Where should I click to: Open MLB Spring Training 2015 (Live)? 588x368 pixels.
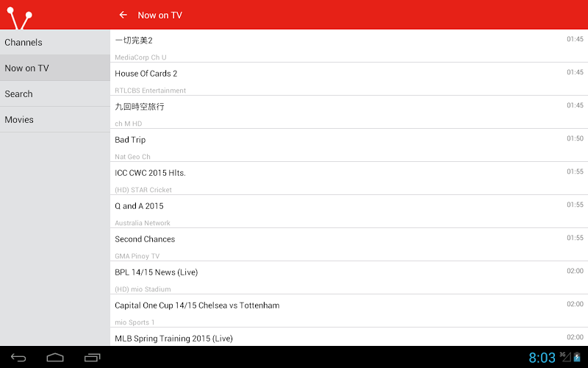349,336
